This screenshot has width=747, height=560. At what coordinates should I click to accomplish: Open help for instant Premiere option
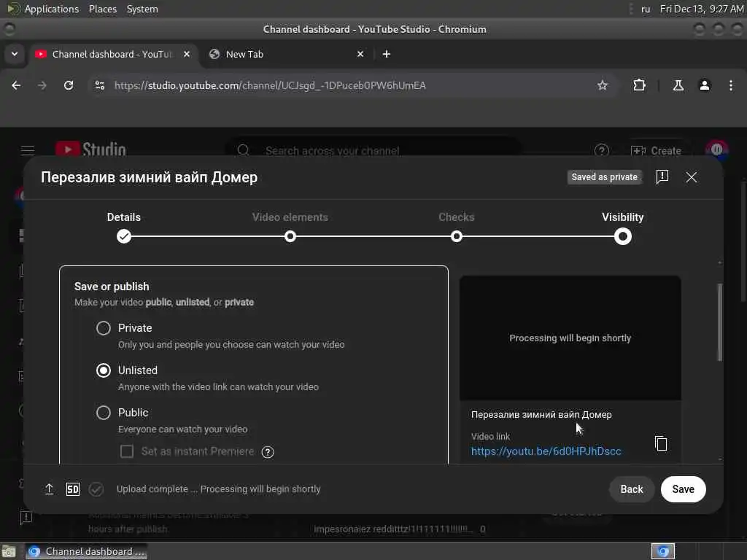[x=268, y=452]
